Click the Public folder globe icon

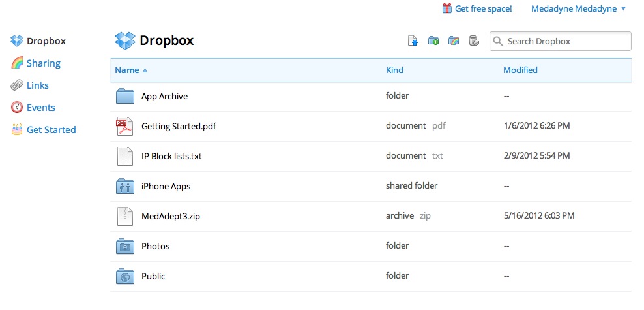click(x=124, y=276)
